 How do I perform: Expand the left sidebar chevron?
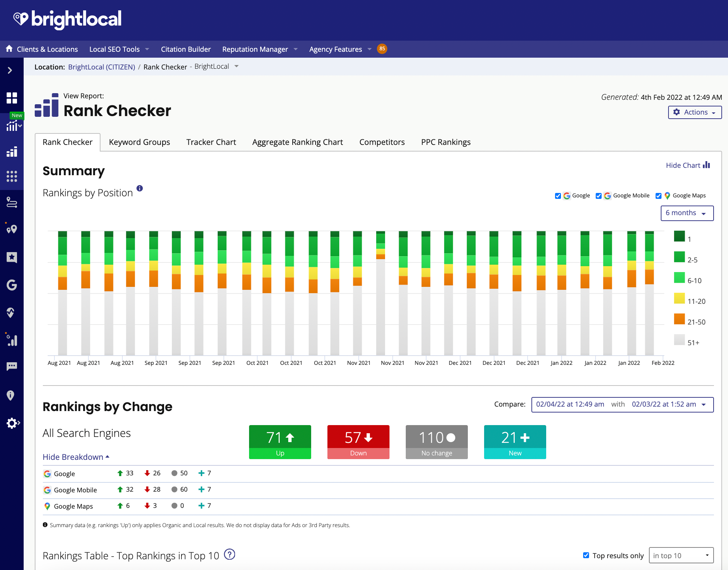10,70
